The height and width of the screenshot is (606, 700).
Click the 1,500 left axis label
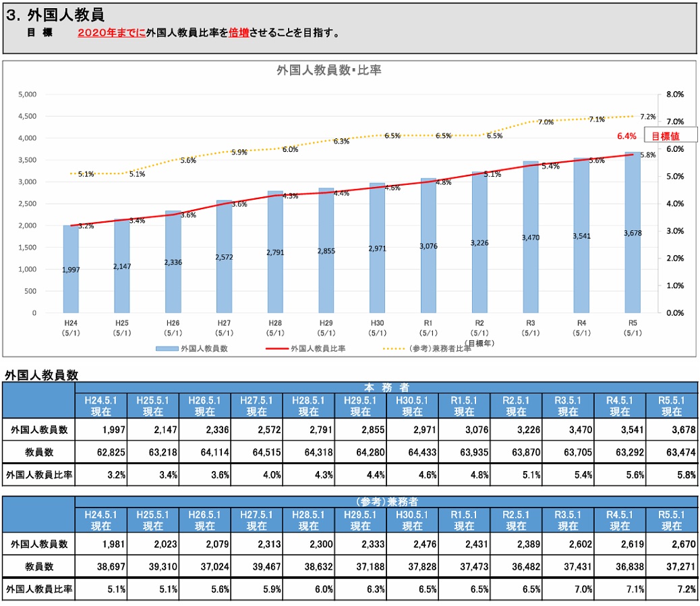pos(27,248)
